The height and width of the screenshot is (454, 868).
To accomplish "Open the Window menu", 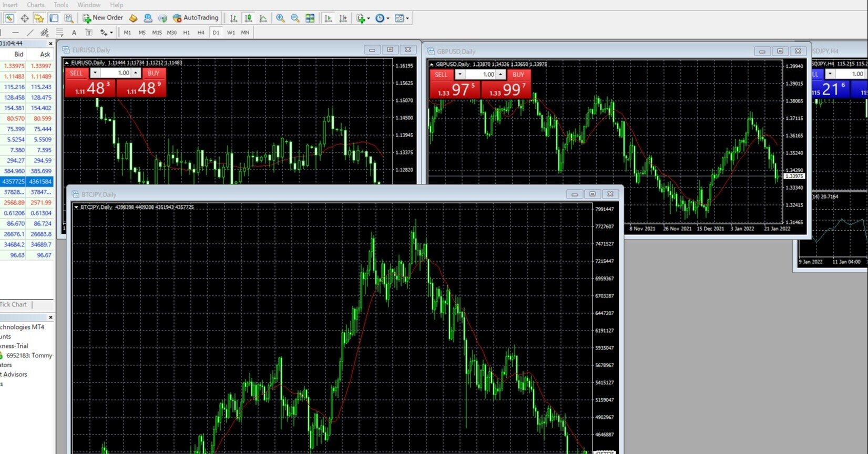I will pos(89,5).
